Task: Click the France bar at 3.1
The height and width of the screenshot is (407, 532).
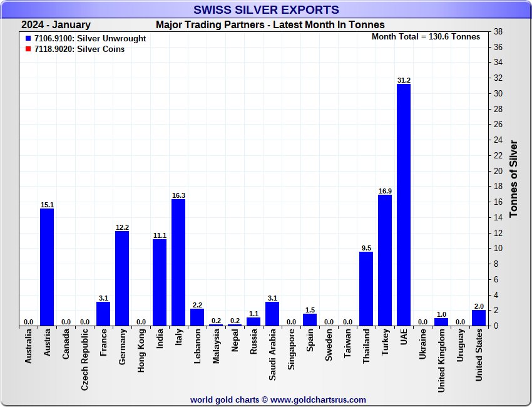Action: pos(103,314)
